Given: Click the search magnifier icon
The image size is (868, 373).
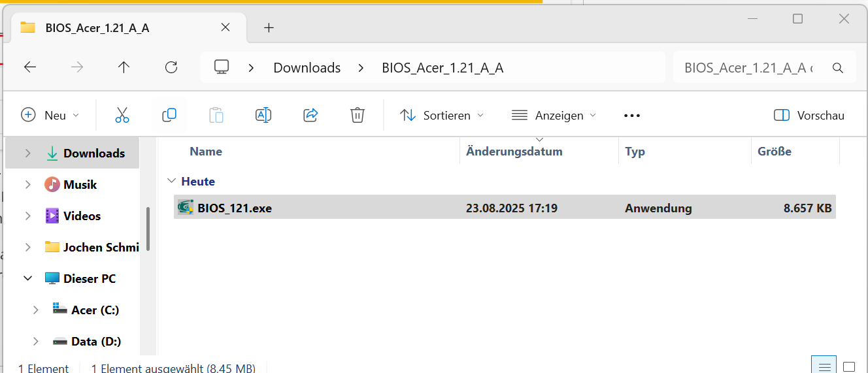Looking at the screenshot, I should coord(837,68).
